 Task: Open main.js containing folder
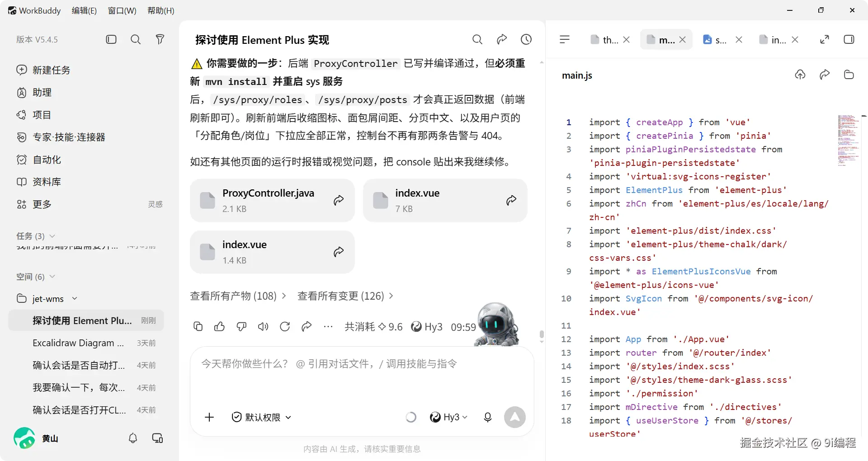click(x=849, y=75)
